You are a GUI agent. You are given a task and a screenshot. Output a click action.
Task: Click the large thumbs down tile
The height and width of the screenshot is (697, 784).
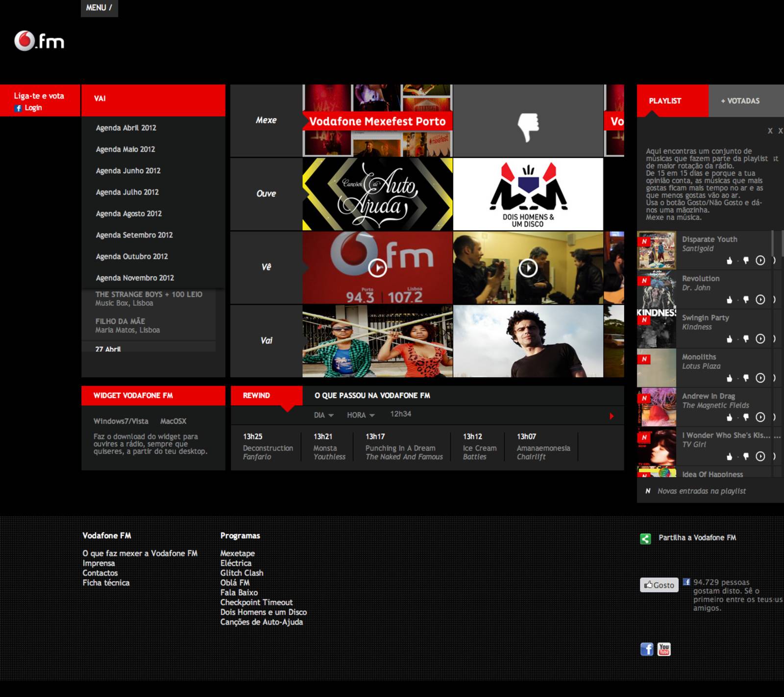pos(528,121)
